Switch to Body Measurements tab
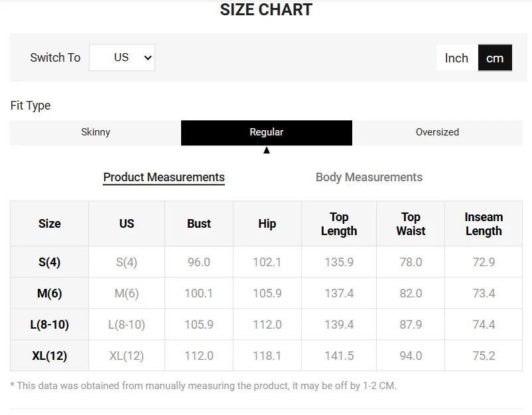 click(369, 177)
